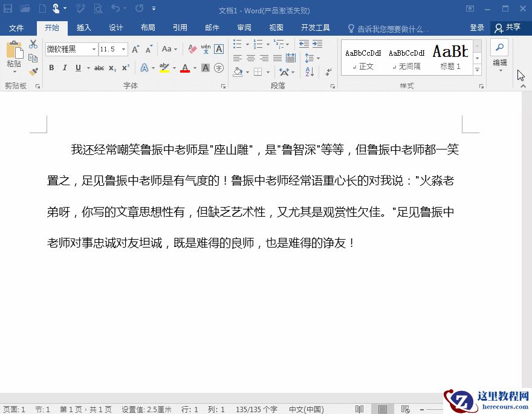Viewport: 532px width, 414px height.
Task: Click the Cut scissors icon
Action: 33,44
